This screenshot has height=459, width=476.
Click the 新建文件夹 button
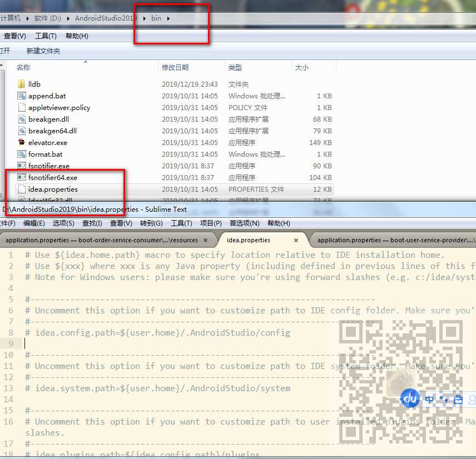click(43, 51)
